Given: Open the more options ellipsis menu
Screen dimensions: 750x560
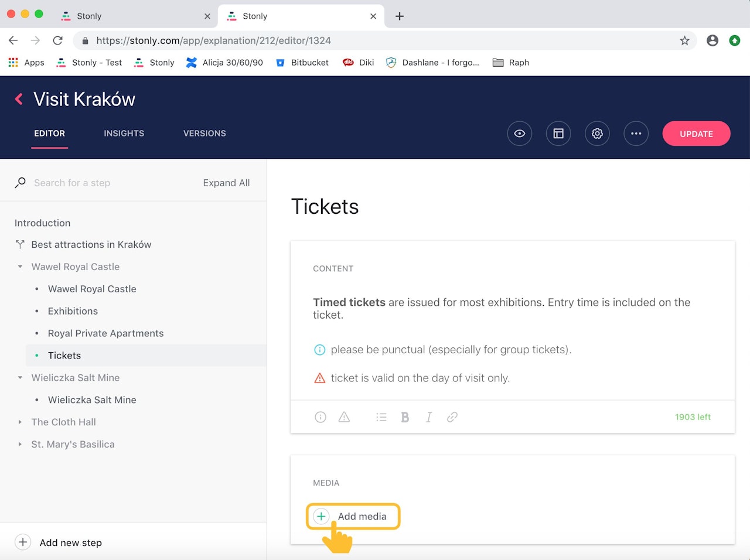Looking at the screenshot, I should coord(636,134).
